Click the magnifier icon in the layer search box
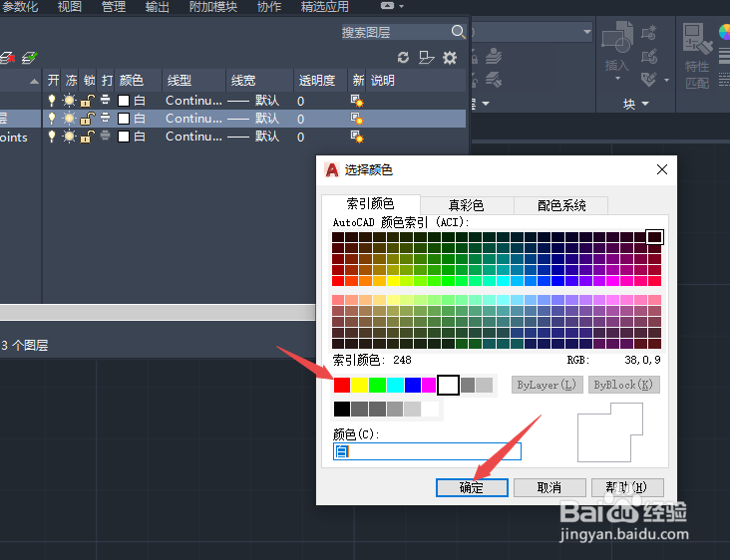The width and height of the screenshot is (730, 560). point(458,32)
